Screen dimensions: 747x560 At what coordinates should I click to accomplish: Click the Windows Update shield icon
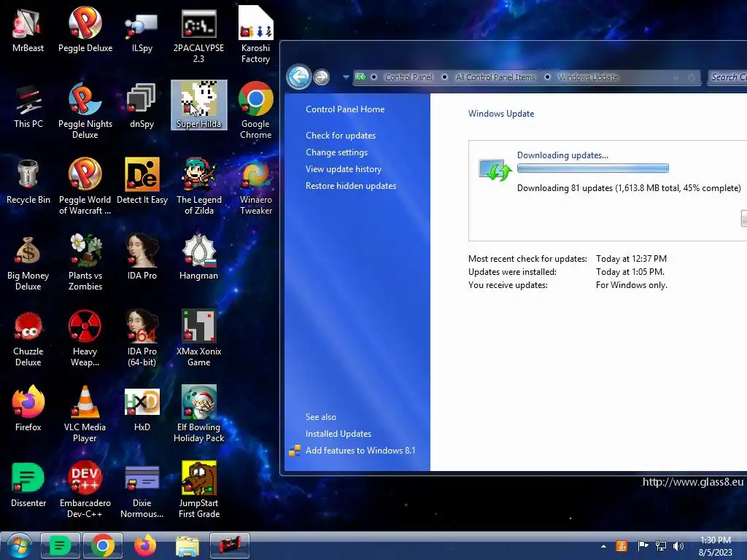[x=495, y=171]
